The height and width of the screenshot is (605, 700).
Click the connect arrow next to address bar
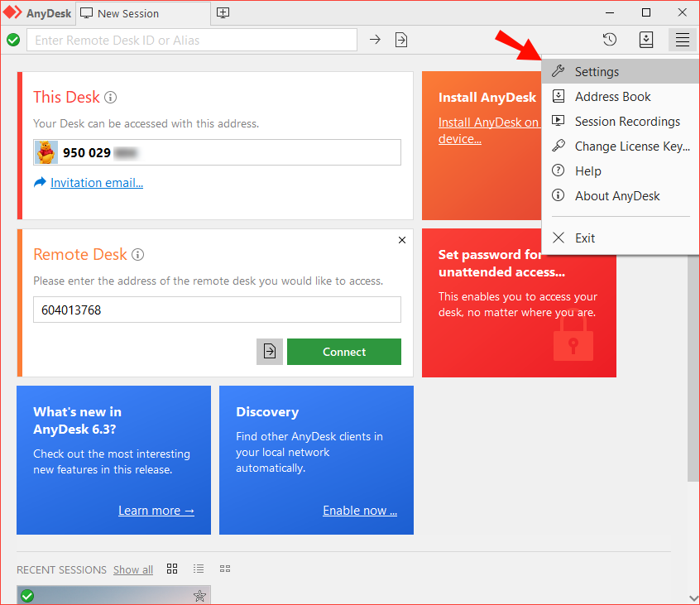click(x=375, y=40)
